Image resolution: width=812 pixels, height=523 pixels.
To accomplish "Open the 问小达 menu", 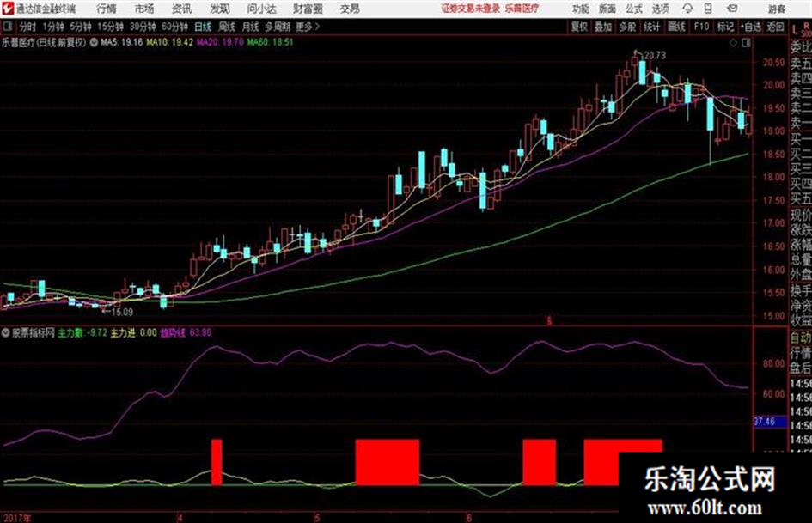I will click(x=261, y=9).
